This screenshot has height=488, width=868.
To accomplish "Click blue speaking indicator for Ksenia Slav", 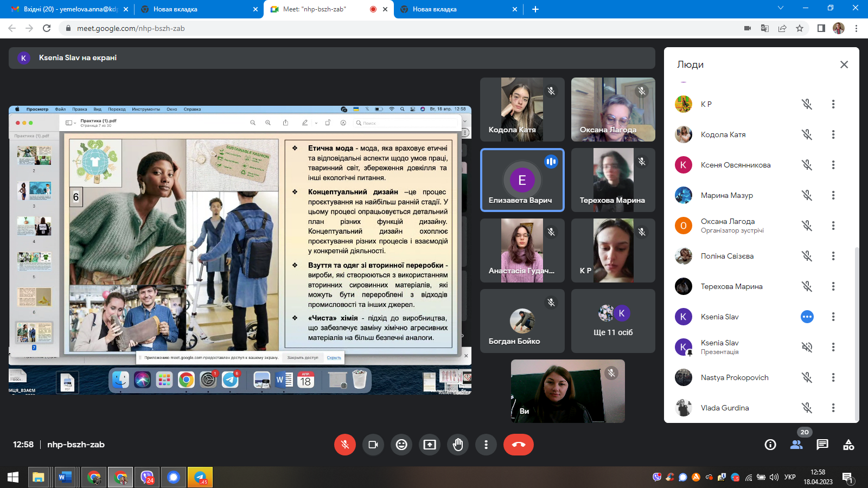I will [x=807, y=317].
